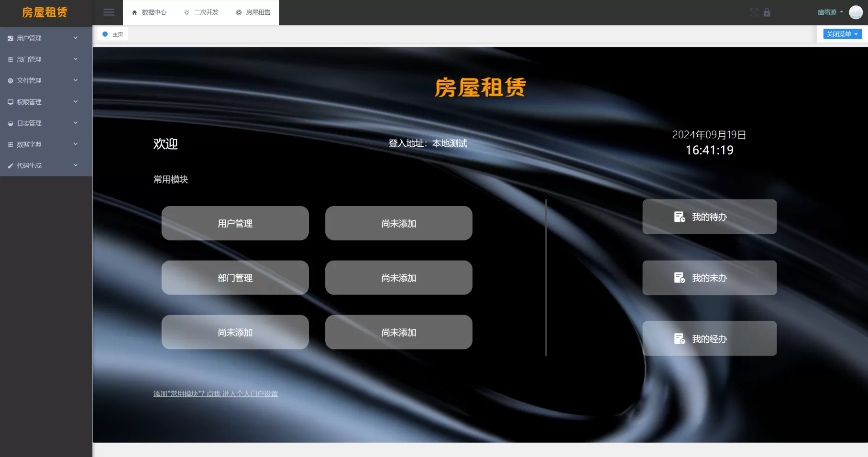Select the 文件管理 sidebar icon
The width and height of the screenshot is (868, 457).
coord(10,80)
